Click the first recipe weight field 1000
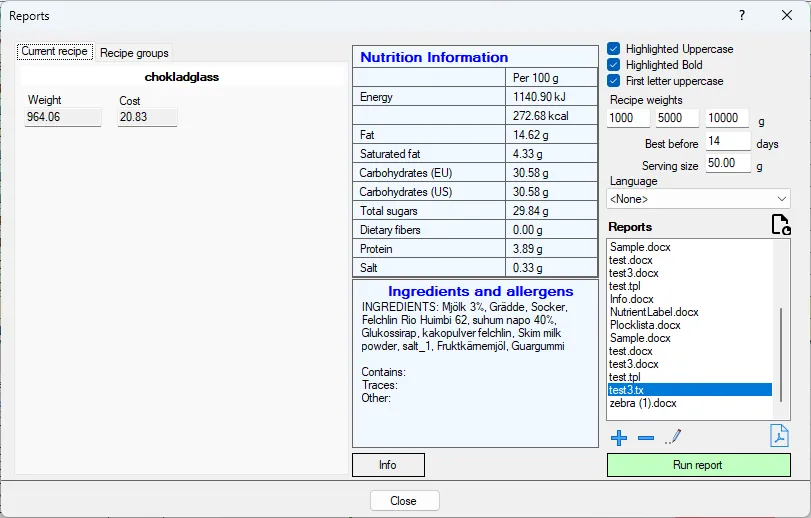The width and height of the screenshot is (811, 518). tap(628, 118)
